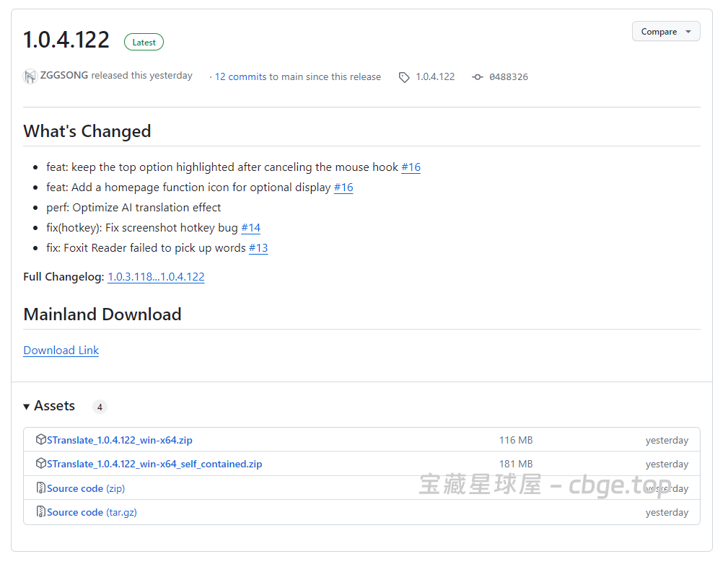The height and width of the screenshot is (577, 728).
Task: Click the commit icon beside 0488326
Action: coord(478,76)
